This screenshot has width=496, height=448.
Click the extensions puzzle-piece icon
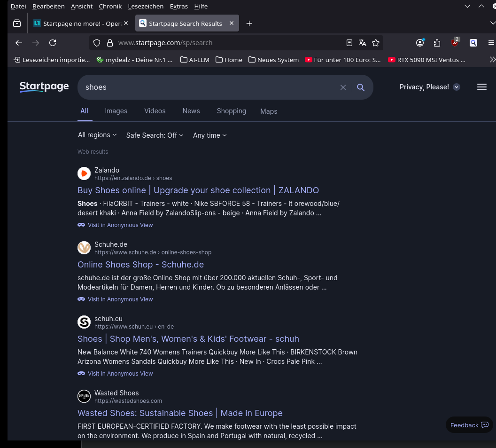437,43
